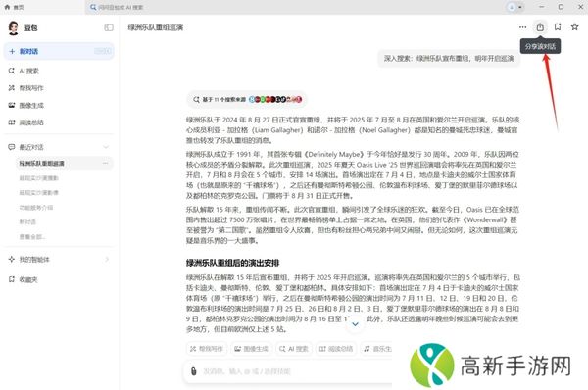
Task: Click the 阅读总结 chip above input box
Action: tap(336, 349)
